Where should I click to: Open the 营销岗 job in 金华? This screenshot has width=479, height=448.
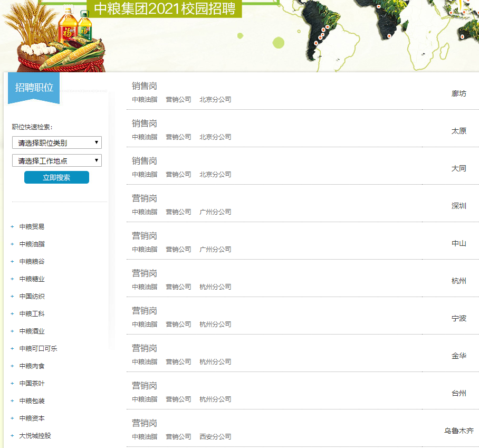click(x=144, y=348)
